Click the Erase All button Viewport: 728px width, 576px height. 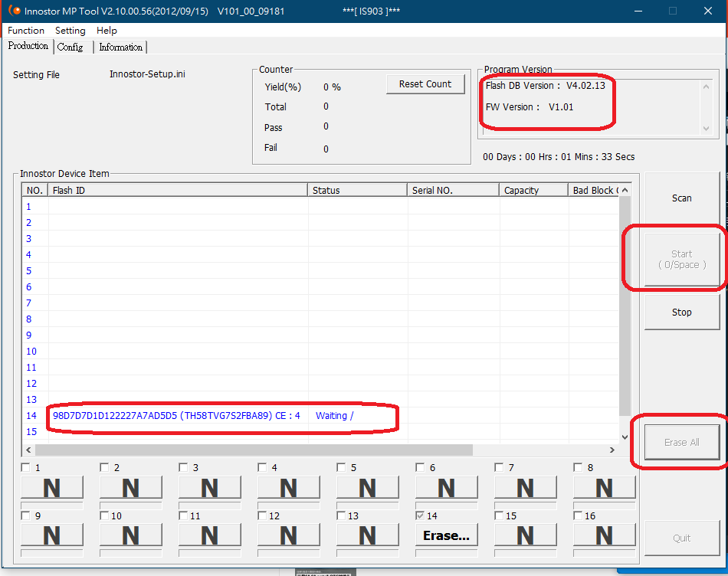tap(681, 442)
